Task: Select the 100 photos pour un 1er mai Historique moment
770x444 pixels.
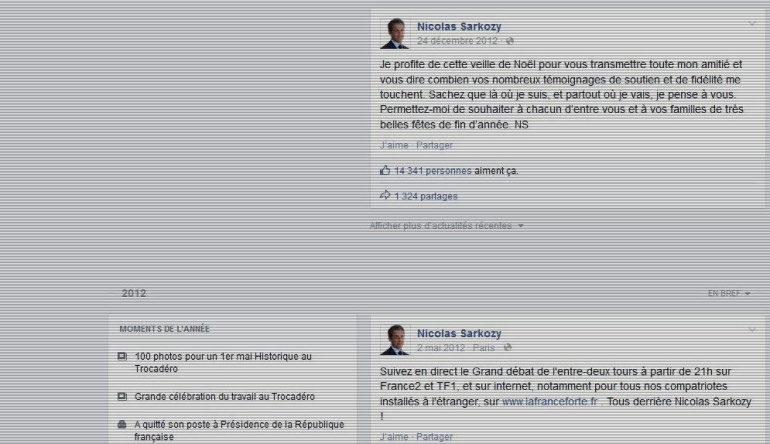Action: pyautogui.click(x=223, y=362)
